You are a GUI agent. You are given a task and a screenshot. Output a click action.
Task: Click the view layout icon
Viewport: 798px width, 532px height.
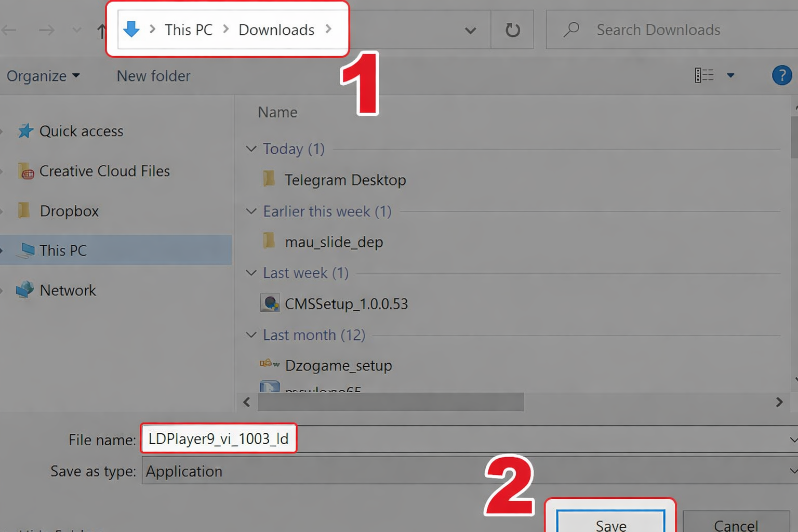[704, 76]
